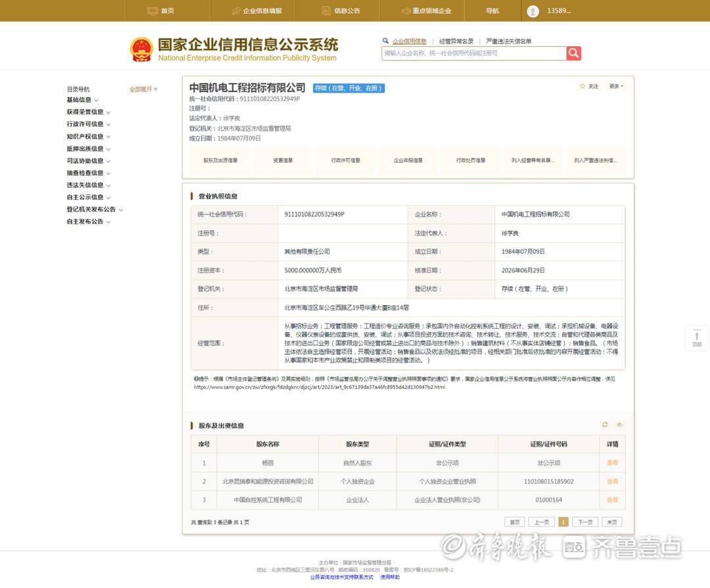Click approval date 2026年06月29日
Viewport: 710px width, 588px height.
(523, 270)
